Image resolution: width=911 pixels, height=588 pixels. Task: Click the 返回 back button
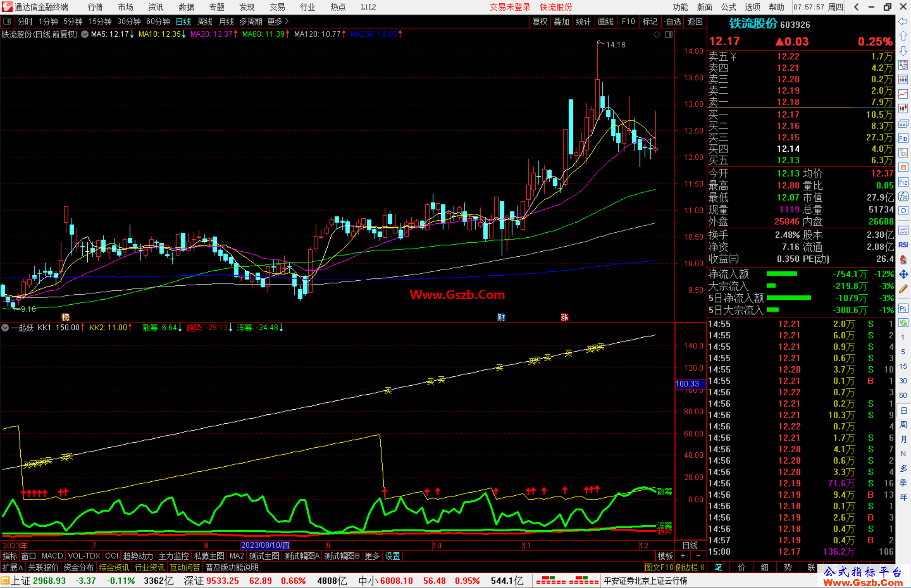click(695, 21)
